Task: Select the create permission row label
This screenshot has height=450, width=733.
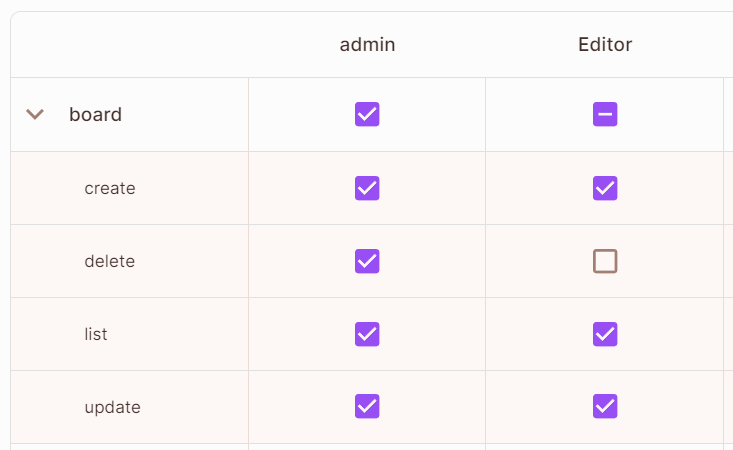Action: (x=110, y=188)
